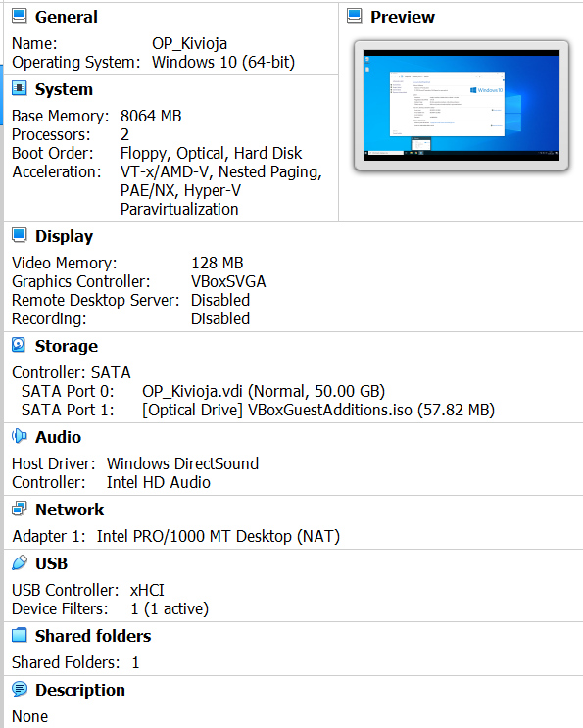
Task: Click the Preview section monitor icon
Action: click(354, 16)
